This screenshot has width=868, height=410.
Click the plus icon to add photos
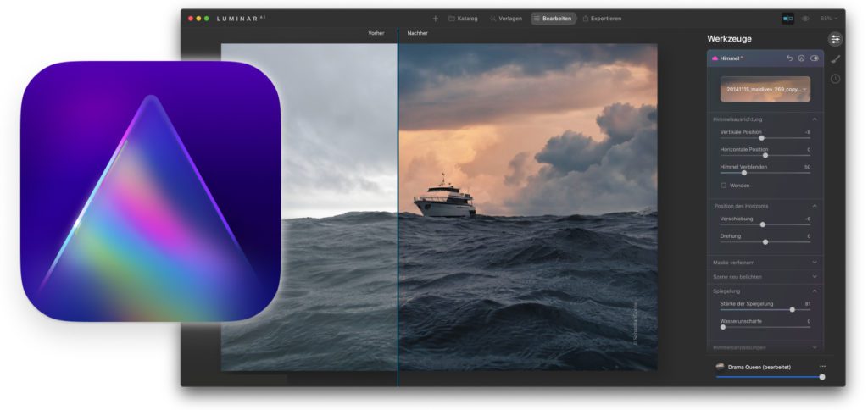coord(435,18)
